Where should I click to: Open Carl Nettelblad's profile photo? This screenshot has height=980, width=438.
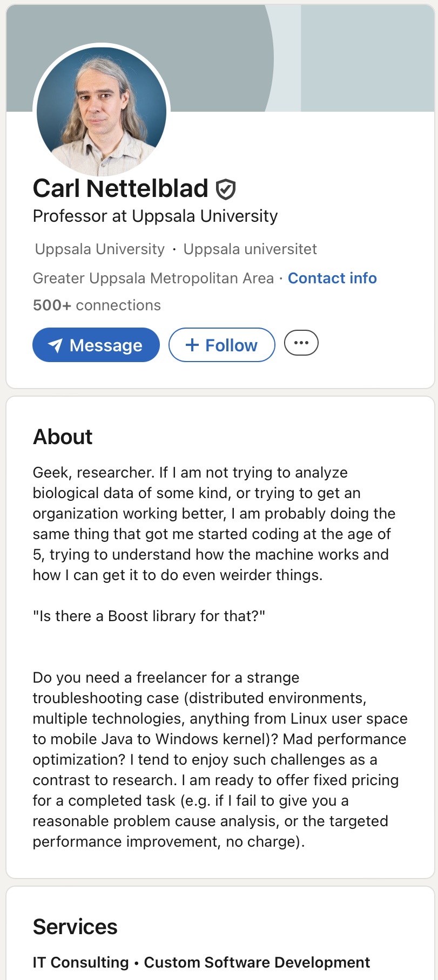pos(102,111)
